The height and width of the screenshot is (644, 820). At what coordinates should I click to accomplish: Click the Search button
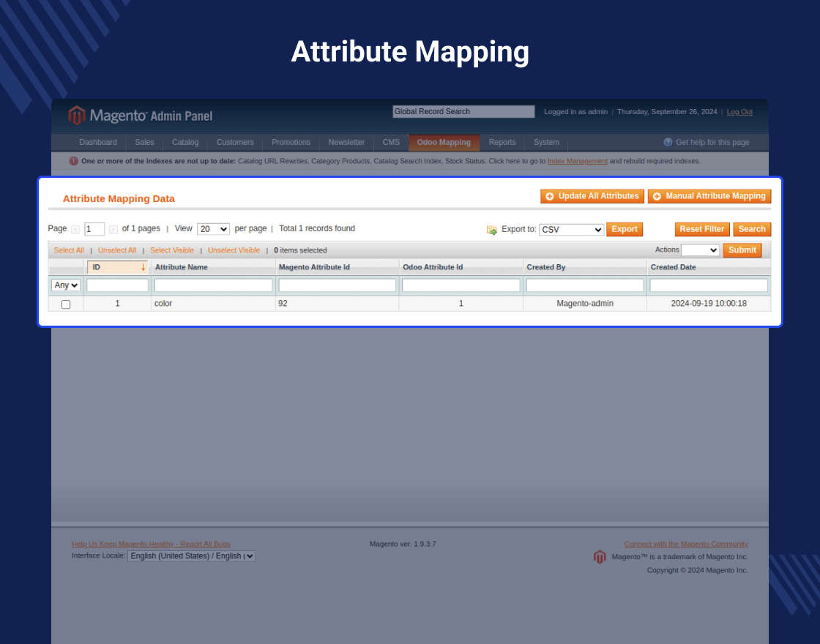[x=752, y=230]
